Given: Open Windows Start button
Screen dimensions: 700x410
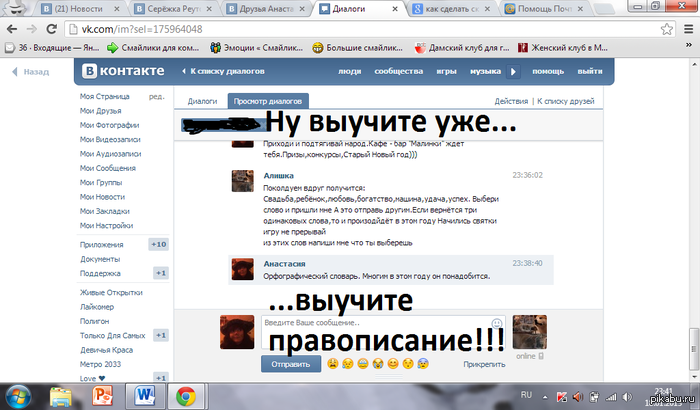Looking at the screenshot, I should [x=18, y=397].
